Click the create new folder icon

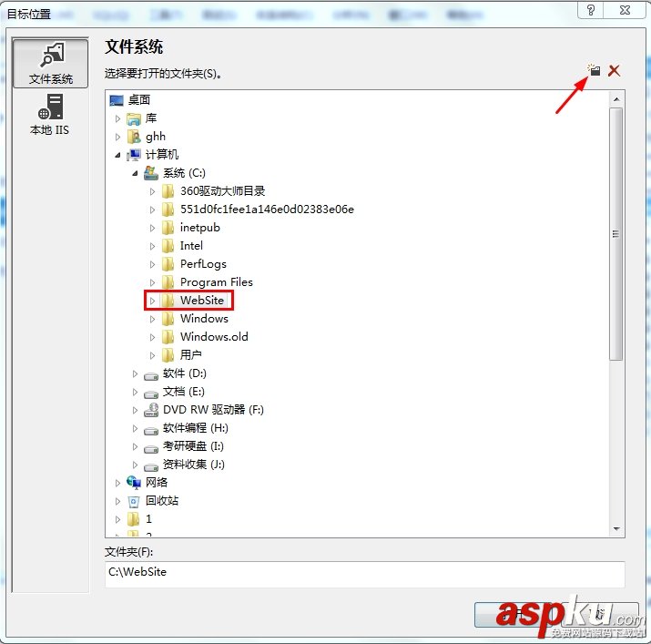(595, 70)
